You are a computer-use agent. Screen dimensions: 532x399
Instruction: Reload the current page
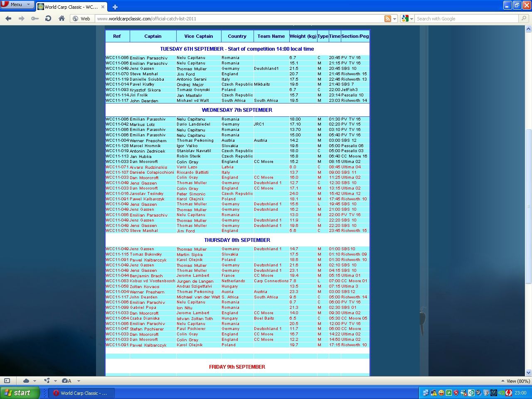pos(48,18)
